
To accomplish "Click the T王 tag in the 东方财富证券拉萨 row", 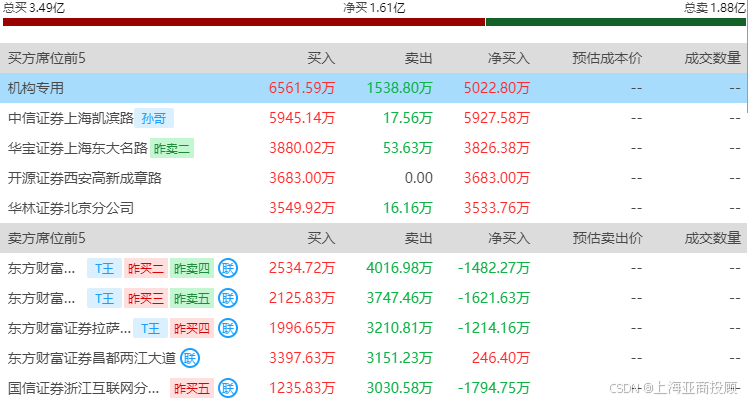I will click(150, 329).
